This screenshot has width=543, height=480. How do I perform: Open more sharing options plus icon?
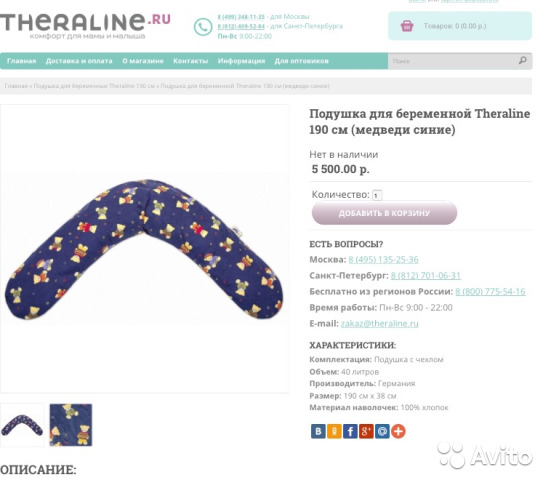(x=398, y=432)
